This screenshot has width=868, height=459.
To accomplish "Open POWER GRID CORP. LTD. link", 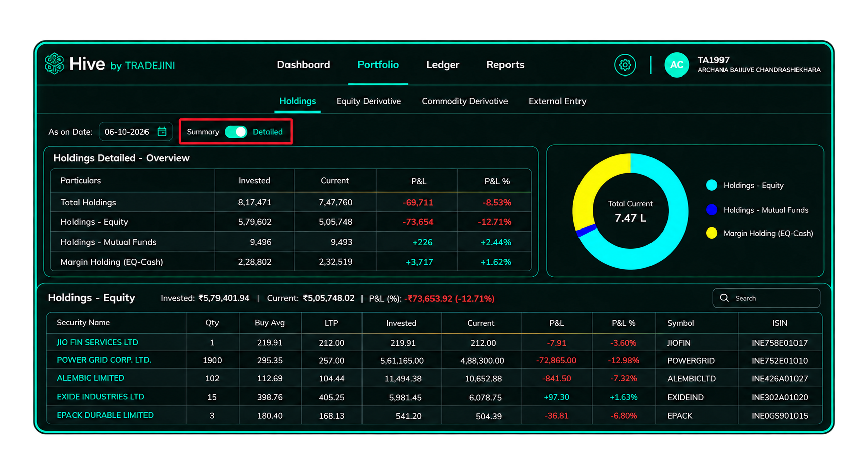I will click(x=104, y=360).
